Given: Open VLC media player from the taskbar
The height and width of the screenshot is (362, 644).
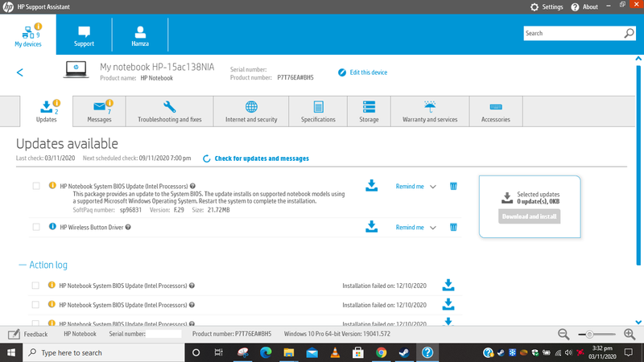Looking at the screenshot, I should 335,352.
